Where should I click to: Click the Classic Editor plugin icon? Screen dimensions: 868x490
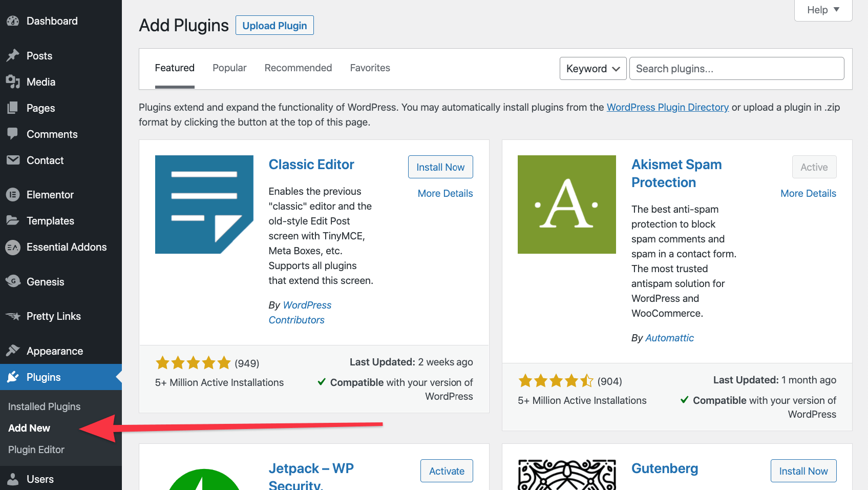(204, 205)
